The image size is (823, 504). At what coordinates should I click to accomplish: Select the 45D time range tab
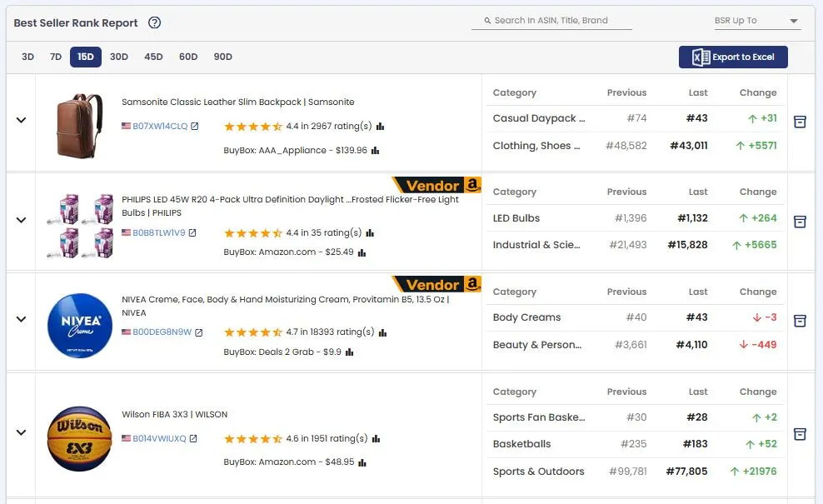click(153, 57)
